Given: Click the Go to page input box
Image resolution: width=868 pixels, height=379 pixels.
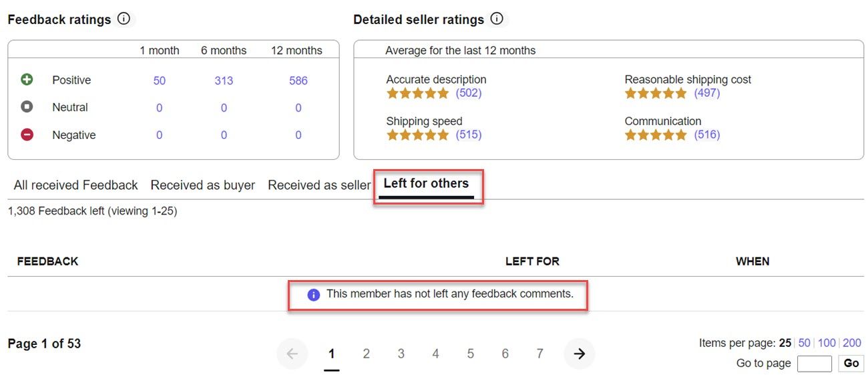Looking at the screenshot, I should (x=815, y=364).
